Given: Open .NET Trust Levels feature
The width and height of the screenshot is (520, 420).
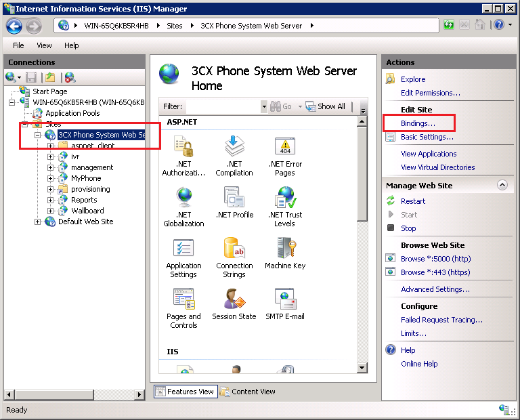Looking at the screenshot, I should (285, 207).
